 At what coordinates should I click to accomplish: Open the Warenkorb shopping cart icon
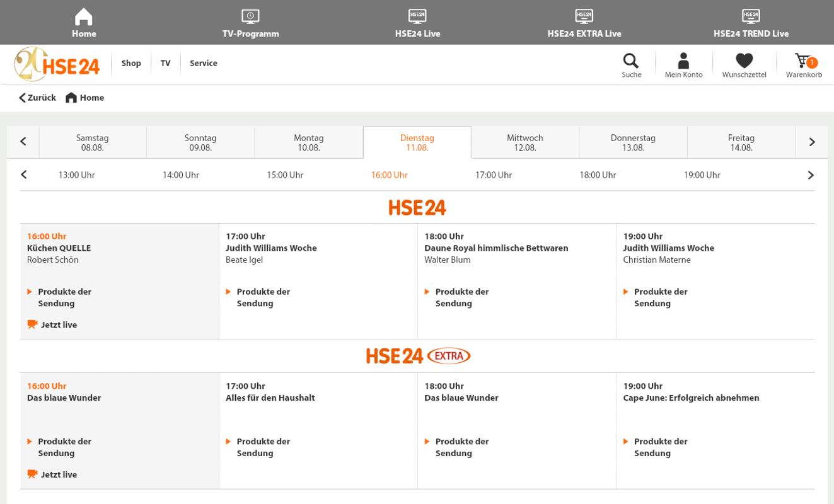click(x=802, y=60)
